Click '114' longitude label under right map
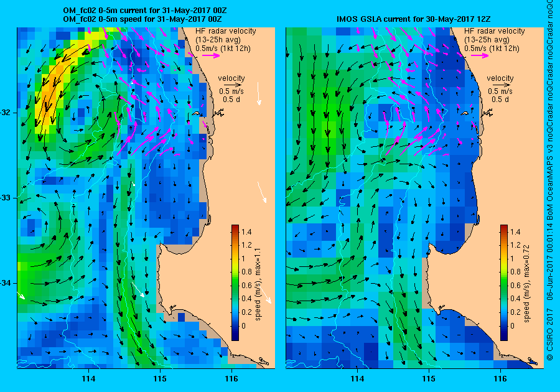 pyautogui.click(x=357, y=379)
